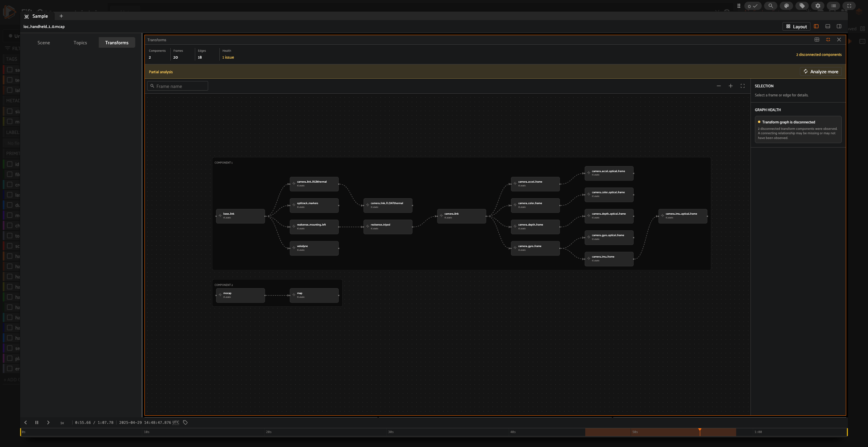Click the loc_handheld_1_0.mcap file name

pyautogui.click(x=44, y=27)
